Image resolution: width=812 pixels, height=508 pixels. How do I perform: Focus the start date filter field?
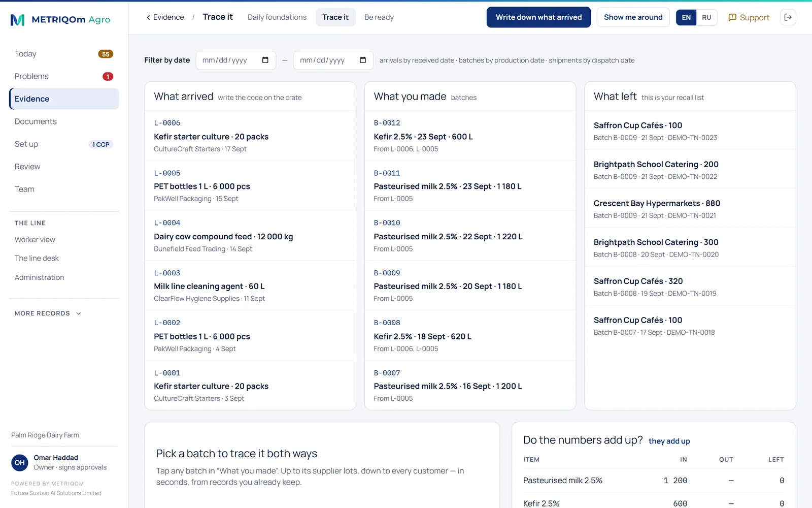(x=235, y=60)
